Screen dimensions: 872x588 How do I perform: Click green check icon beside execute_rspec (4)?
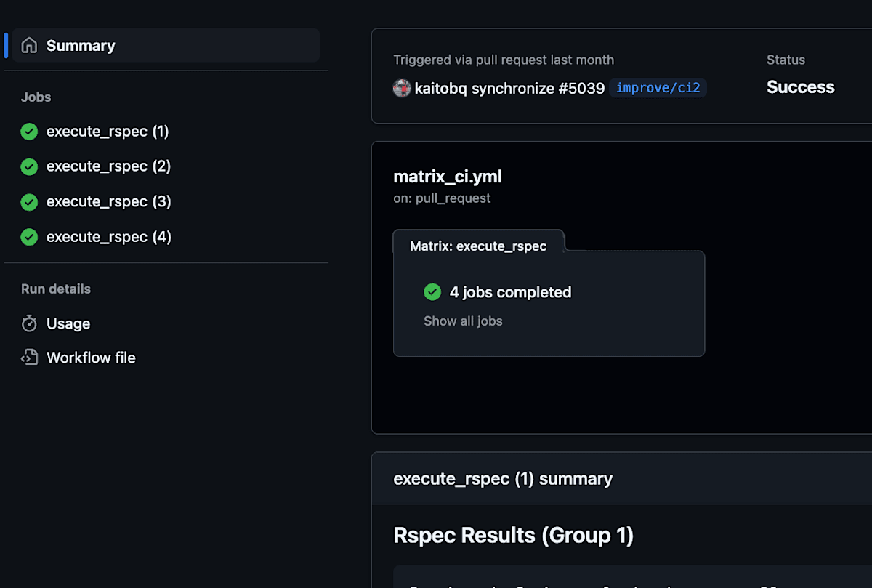[x=29, y=237]
